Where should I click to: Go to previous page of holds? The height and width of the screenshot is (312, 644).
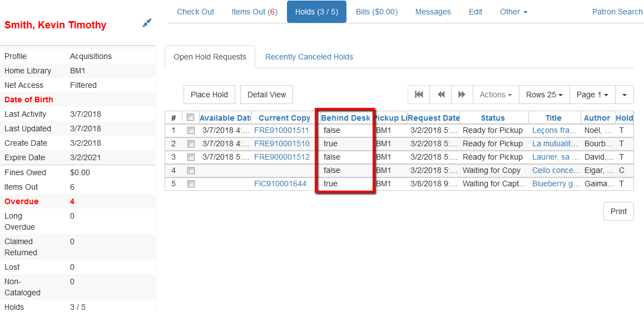pyautogui.click(x=440, y=95)
